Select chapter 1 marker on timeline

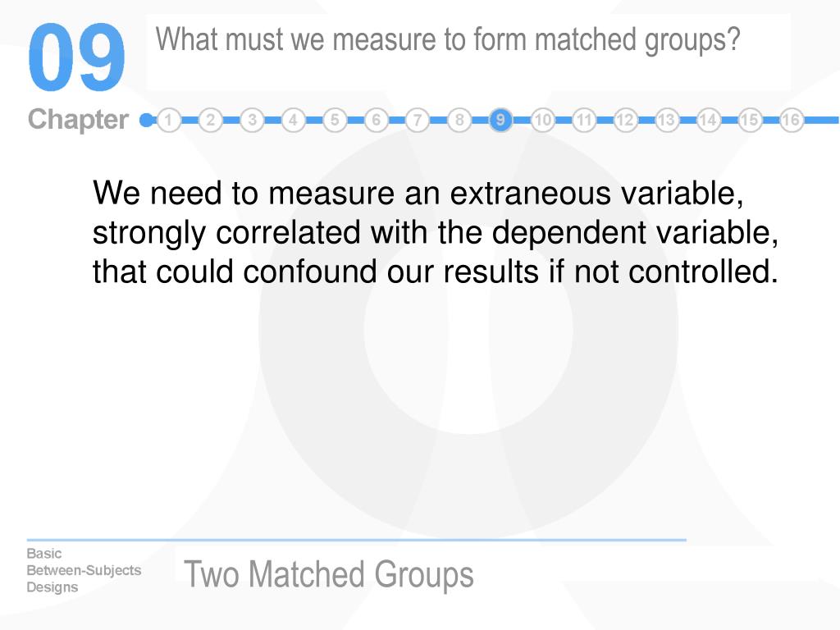tap(169, 120)
